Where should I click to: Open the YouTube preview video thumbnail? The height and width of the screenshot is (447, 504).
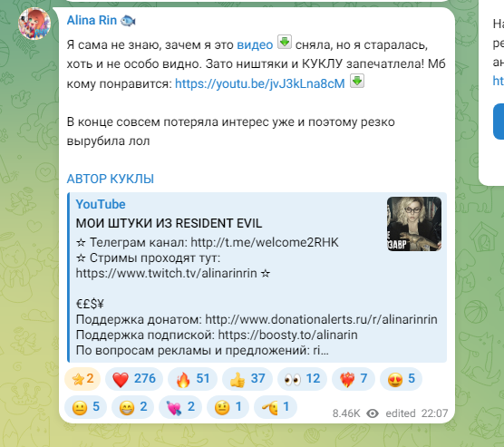click(x=414, y=224)
